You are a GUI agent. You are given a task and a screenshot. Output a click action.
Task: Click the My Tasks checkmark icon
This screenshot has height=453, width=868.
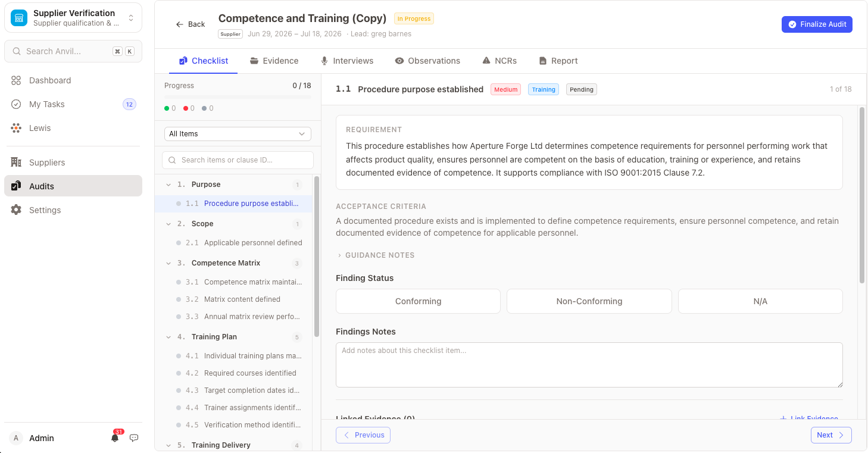coord(16,104)
